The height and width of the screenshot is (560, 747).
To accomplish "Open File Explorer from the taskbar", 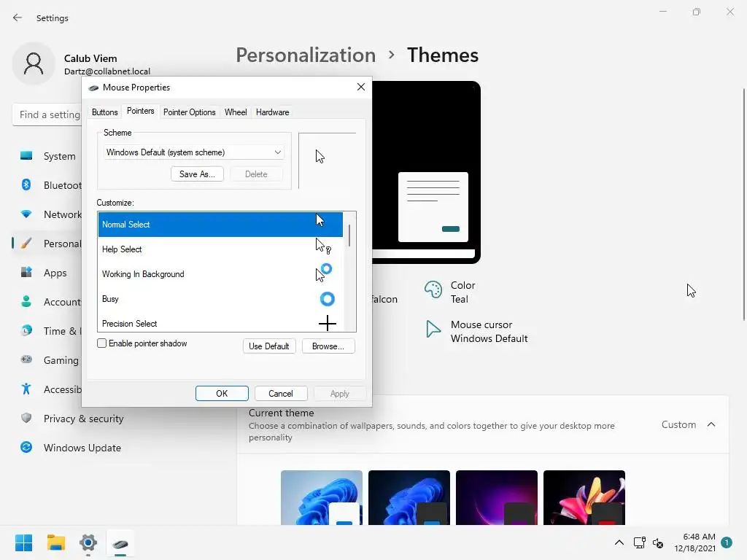I will tap(55, 542).
